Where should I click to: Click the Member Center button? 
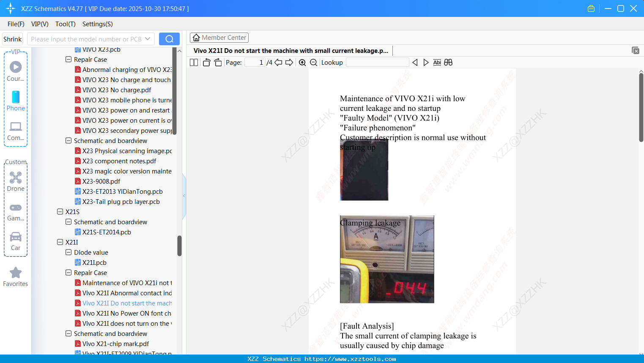(x=219, y=38)
